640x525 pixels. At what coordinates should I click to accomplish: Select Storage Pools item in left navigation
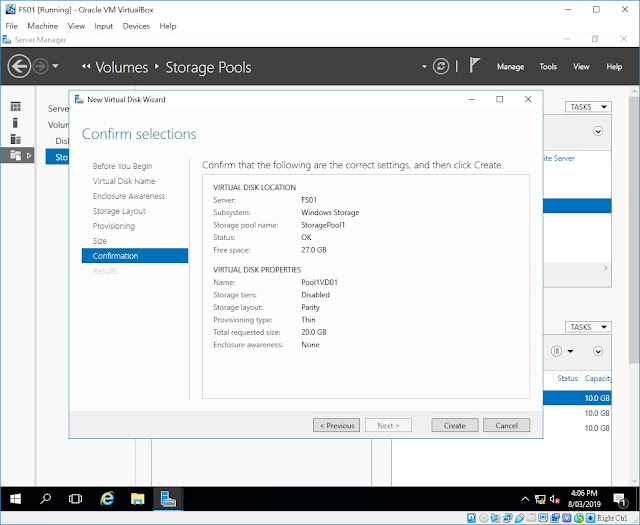coord(57,157)
